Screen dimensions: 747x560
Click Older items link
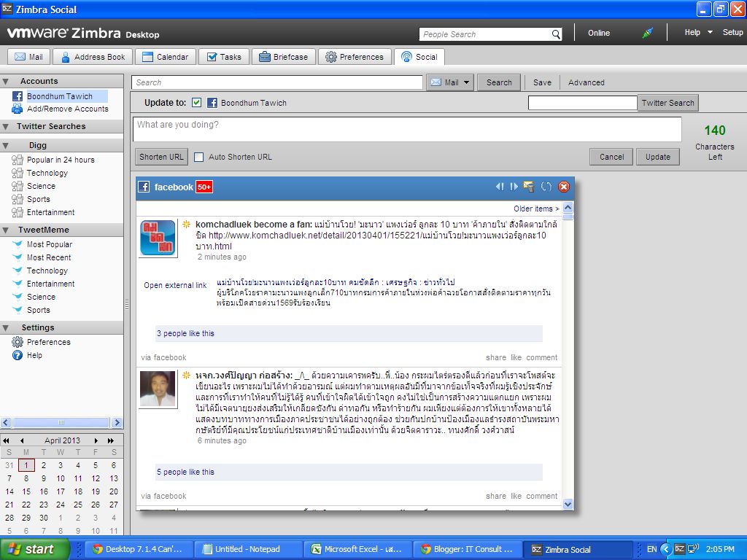point(536,209)
